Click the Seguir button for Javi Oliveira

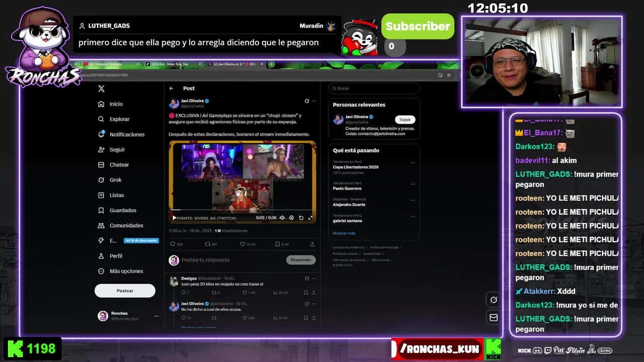405,120
